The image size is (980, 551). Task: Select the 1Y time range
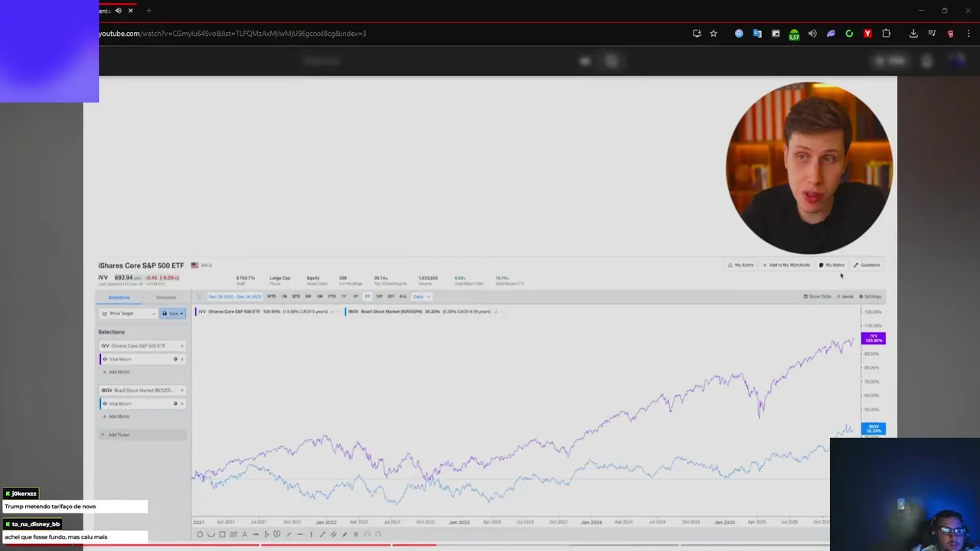point(344,296)
